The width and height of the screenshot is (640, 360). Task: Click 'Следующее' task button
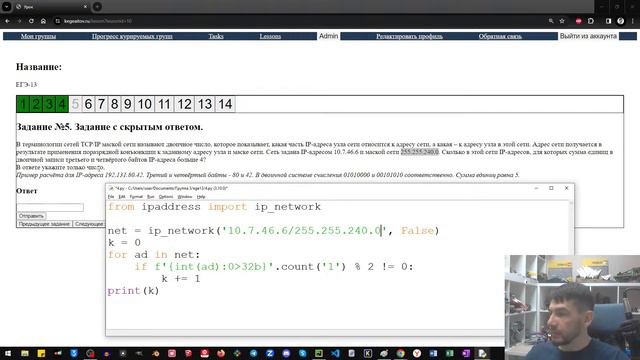point(89,224)
